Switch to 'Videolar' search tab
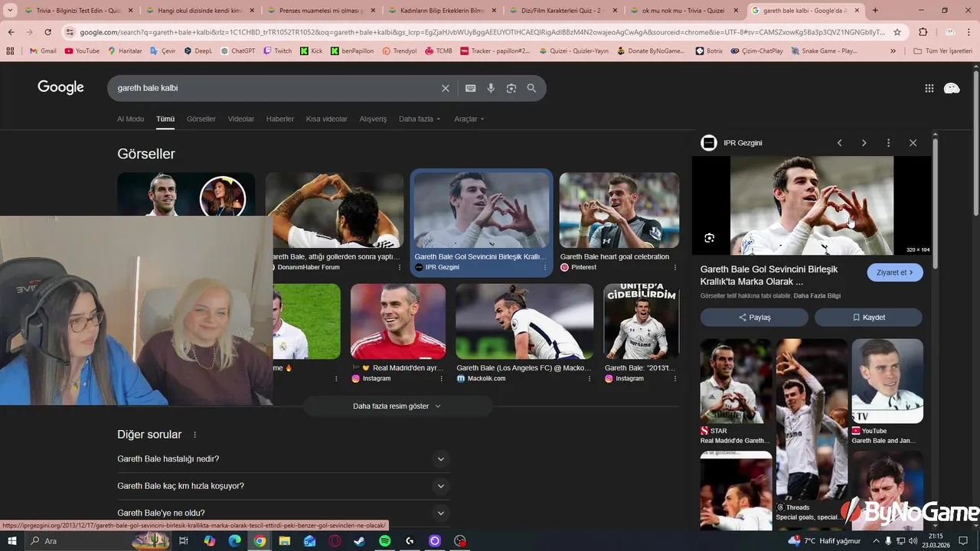Image resolution: width=980 pixels, height=551 pixels. pyautogui.click(x=241, y=119)
